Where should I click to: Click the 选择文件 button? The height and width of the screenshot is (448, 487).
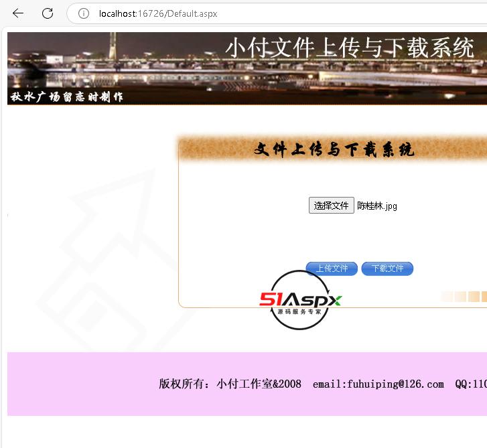331,206
